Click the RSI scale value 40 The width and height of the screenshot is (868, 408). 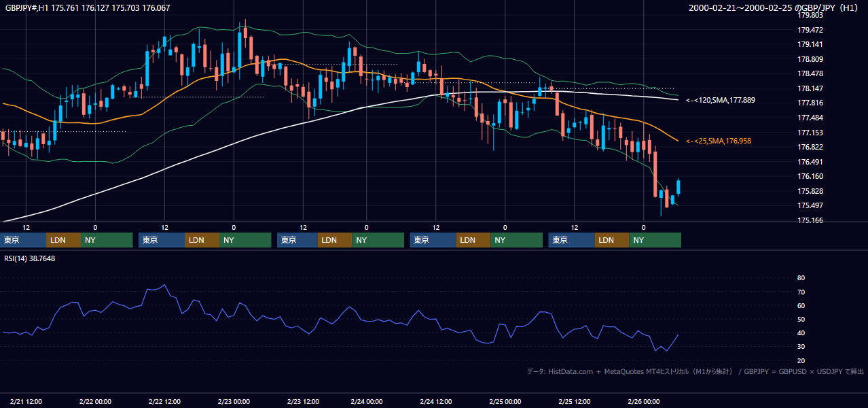[x=801, y=333]
